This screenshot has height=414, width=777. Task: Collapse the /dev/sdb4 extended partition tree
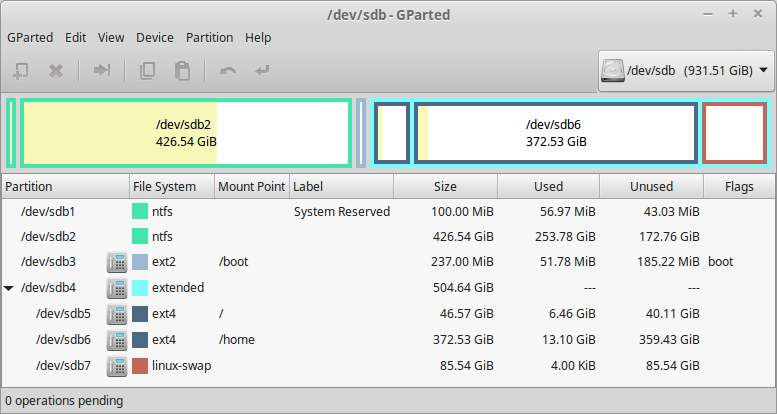click(x=9, y=288)
